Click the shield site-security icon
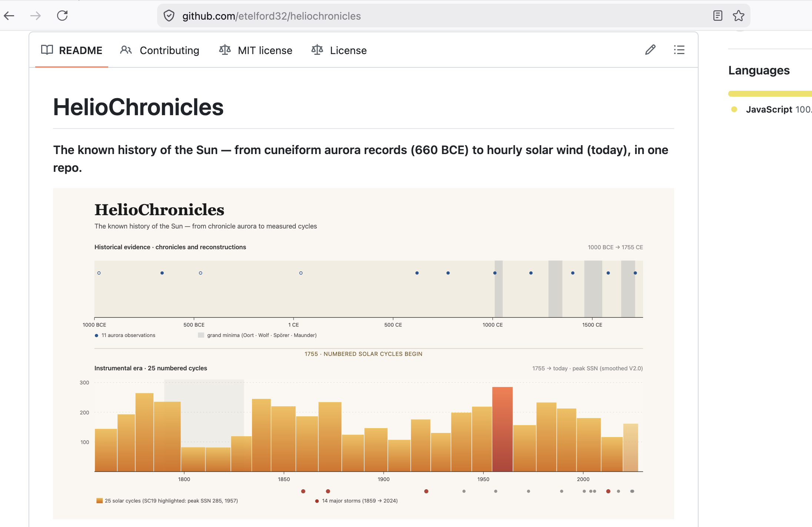 point(169,16)
